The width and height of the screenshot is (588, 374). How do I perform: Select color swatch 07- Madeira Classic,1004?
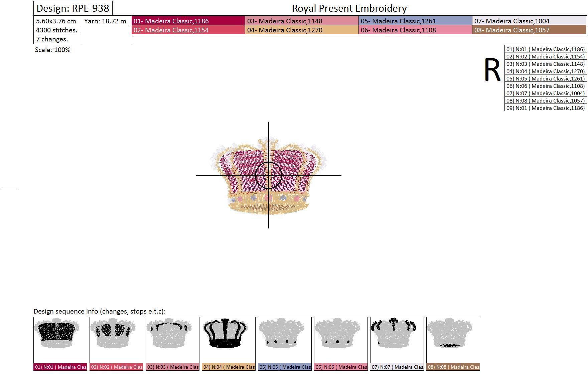point(529,21)
